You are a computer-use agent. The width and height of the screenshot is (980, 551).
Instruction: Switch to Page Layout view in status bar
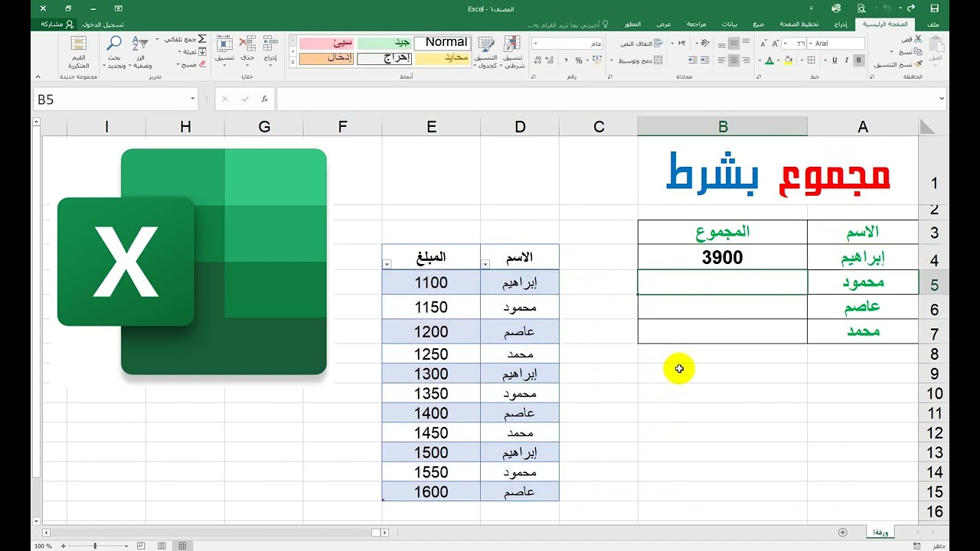[x=162, y=546]
